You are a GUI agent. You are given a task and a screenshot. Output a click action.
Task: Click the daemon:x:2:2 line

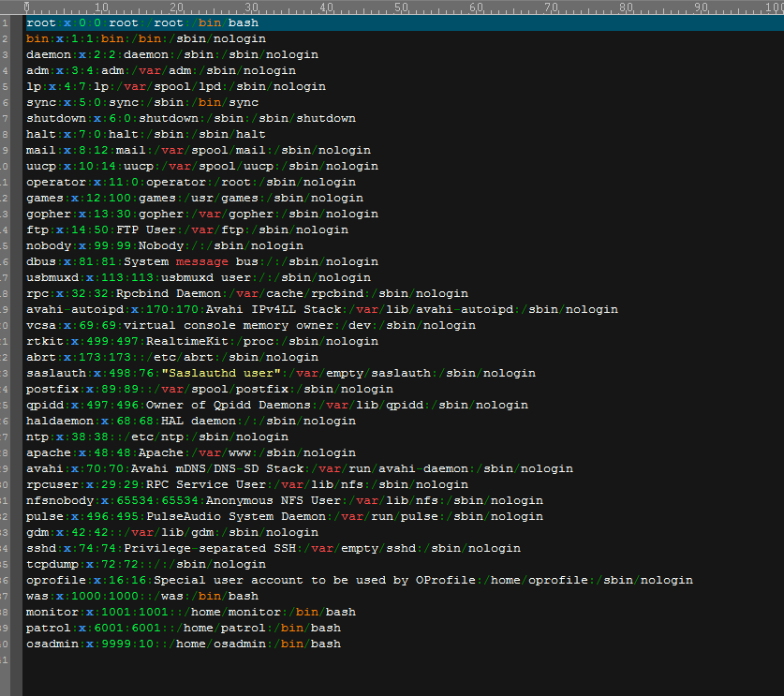click(172, 55)
